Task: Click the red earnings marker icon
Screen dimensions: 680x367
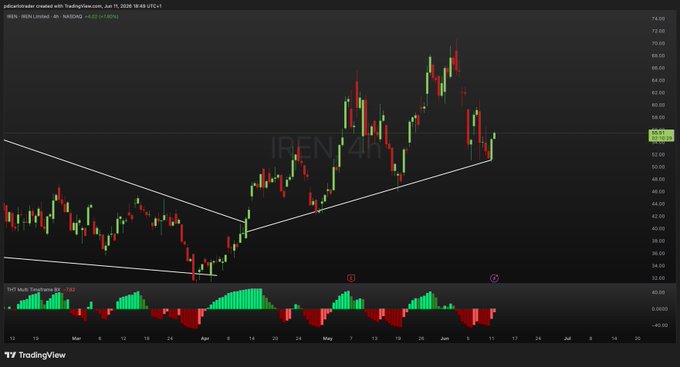Action: (x=351, y=278)
